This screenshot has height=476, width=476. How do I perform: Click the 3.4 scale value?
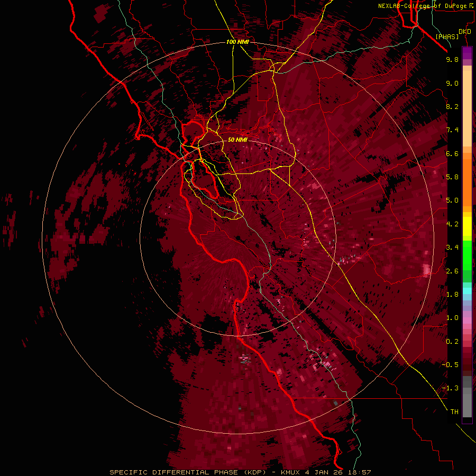pos(452,248)
